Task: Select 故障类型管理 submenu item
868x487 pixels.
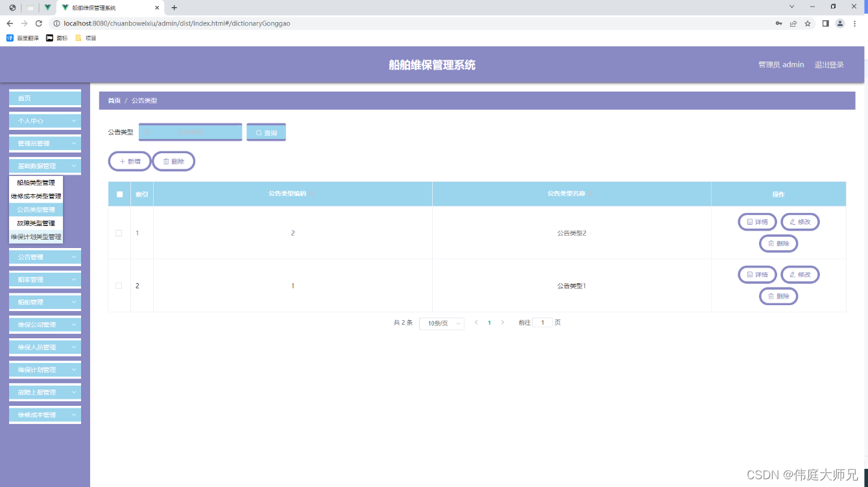Action: (36, 223)
